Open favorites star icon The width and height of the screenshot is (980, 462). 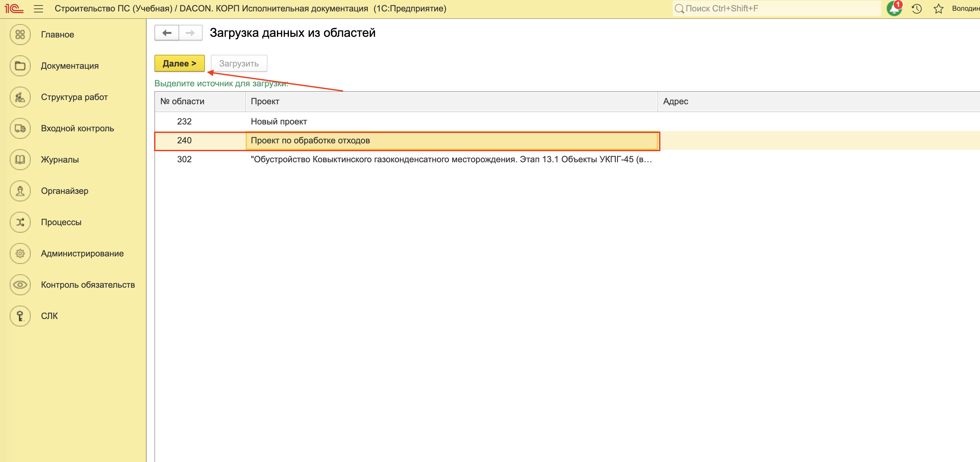pyautogui.click(x=938, y=8)
